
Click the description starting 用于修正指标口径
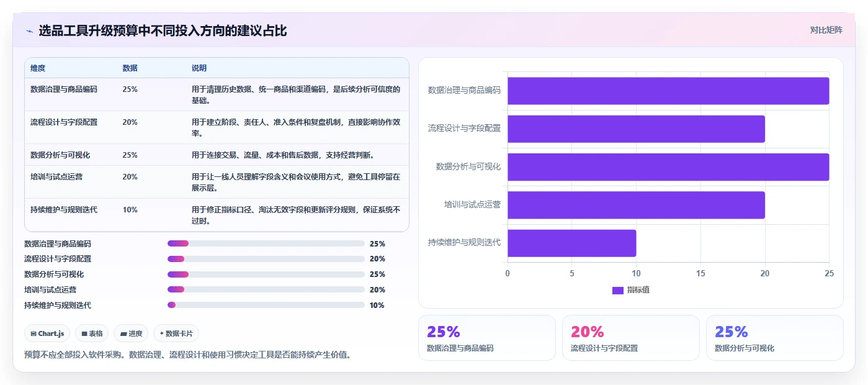tap(296, 215)
